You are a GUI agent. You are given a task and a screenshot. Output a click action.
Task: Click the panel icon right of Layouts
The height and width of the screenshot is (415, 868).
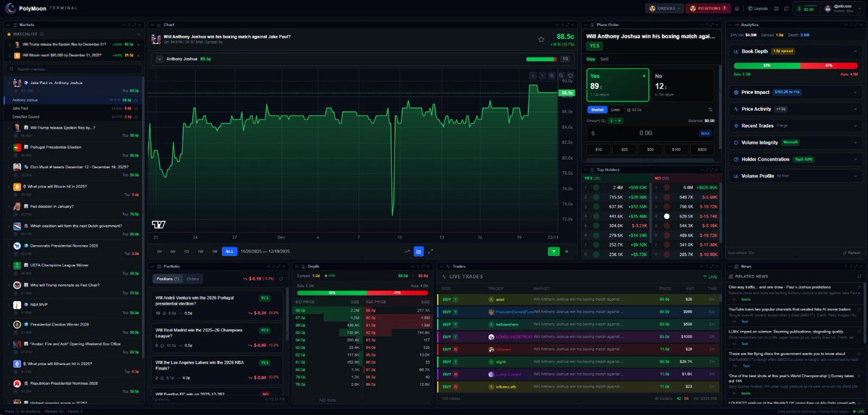[776, 9]
